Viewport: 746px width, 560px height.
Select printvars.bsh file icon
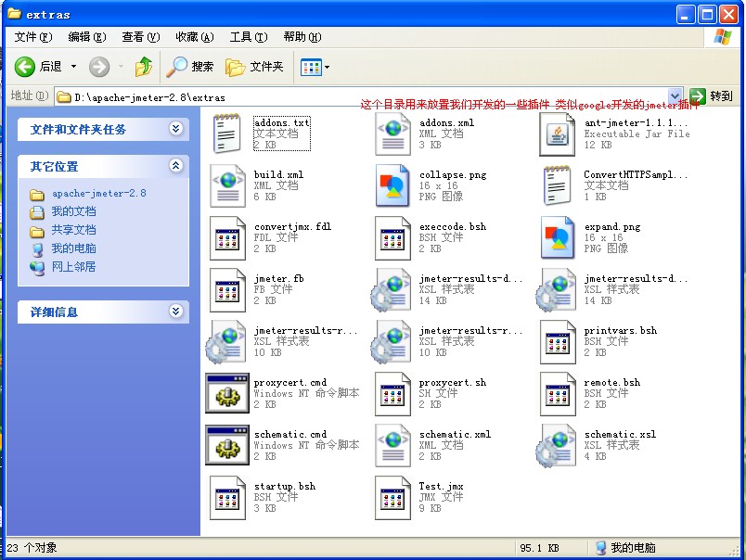click(558, 342)
